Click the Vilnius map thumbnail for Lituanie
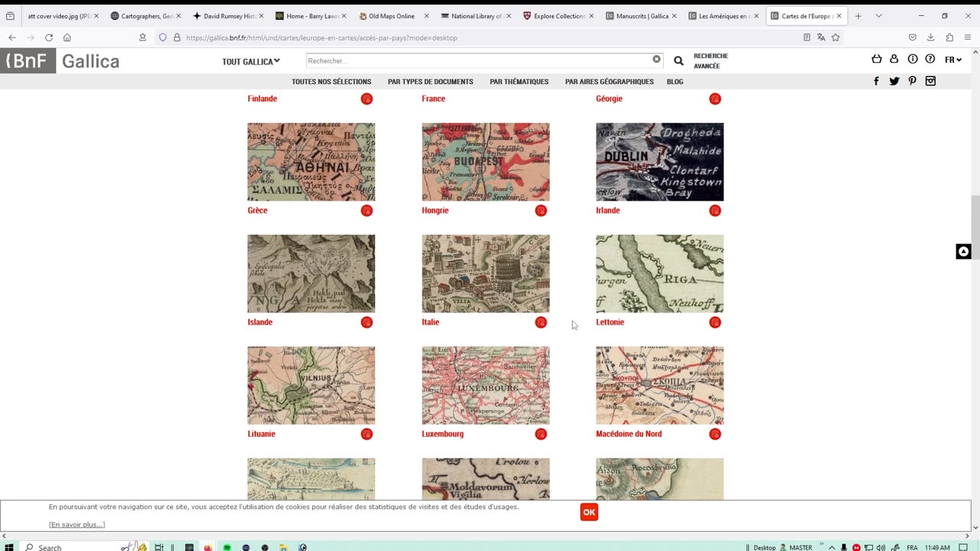980x551 pixels. point(311,385)
